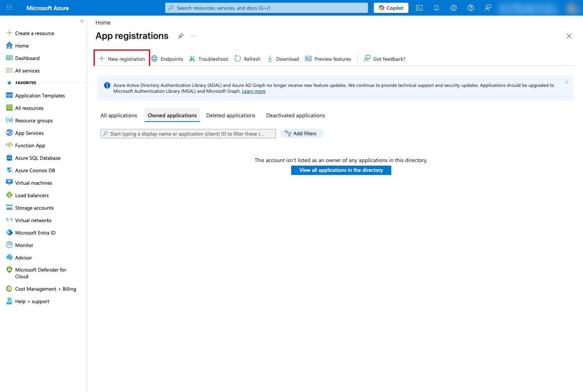
Task: Open the ellipsis menu beside the App registrations title
Action: pos(193,36)
